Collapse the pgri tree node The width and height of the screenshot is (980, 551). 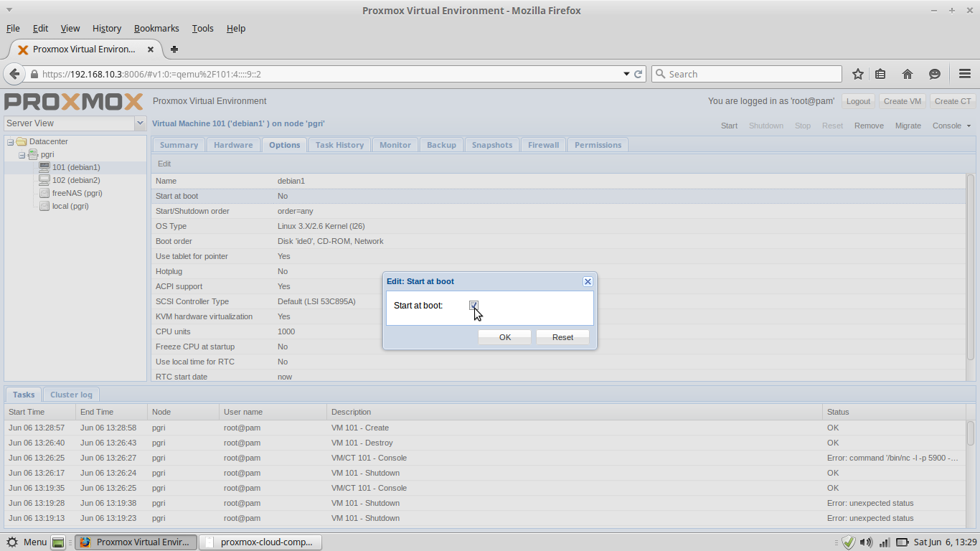pos(22,154)
